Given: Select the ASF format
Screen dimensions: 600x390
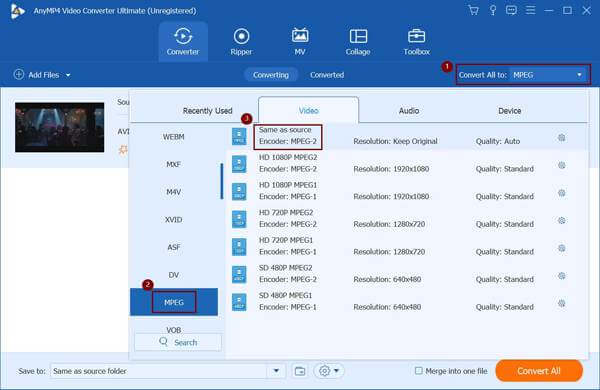Looking at the screenshot, I should (x=174, y=247).
